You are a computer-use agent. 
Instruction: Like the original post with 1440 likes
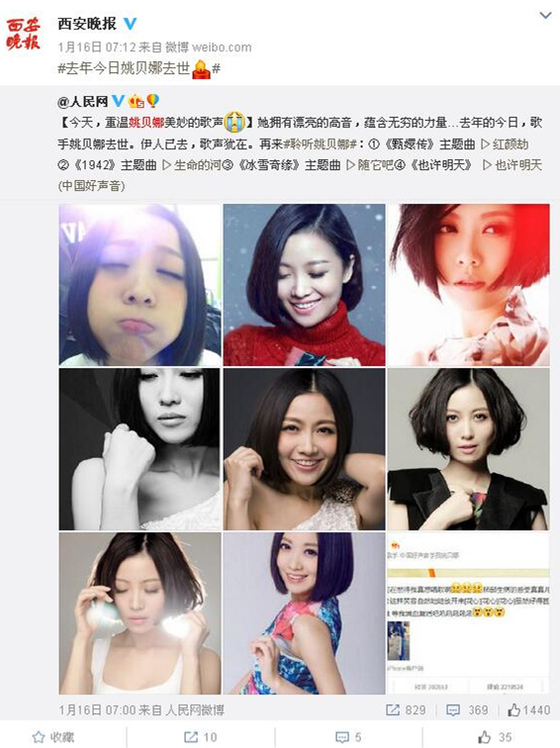tap(528, 710)
